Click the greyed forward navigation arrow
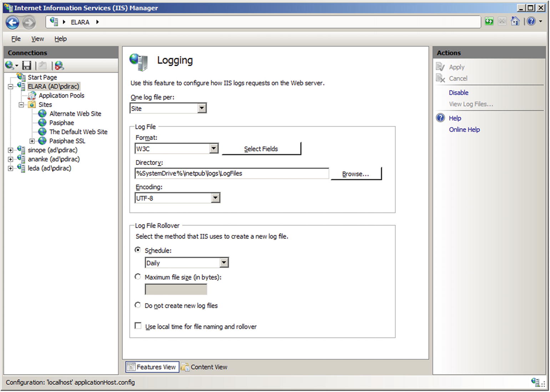 (x=29, y=22)
